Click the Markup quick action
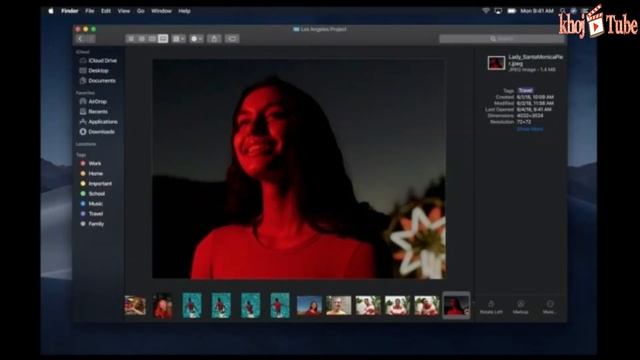640x360 pixels. (520, 307)
